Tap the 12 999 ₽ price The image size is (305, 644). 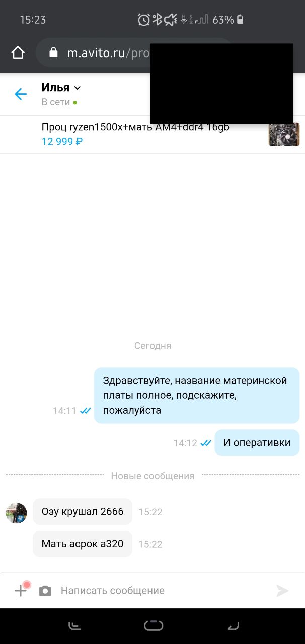(62, 141)
